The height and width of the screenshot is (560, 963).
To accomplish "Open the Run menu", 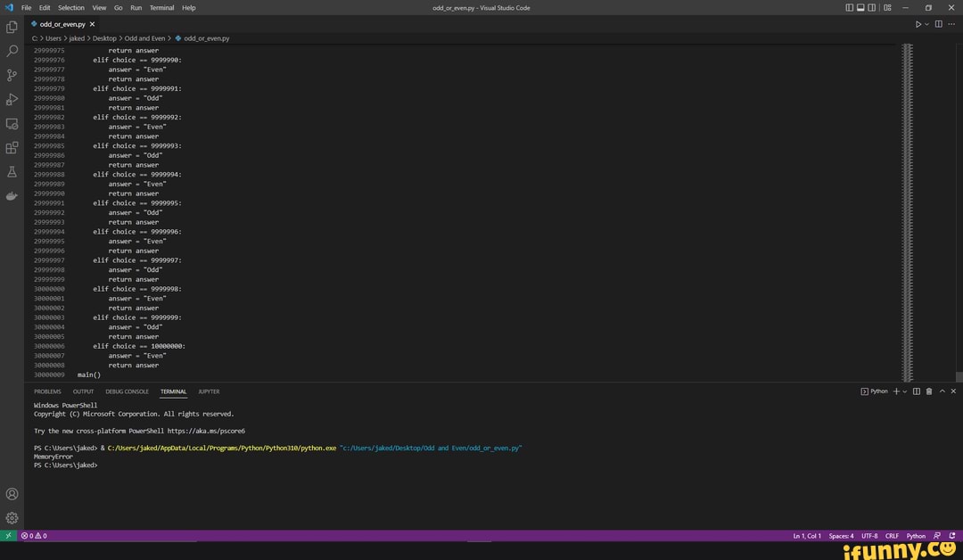I will click(136, 7).
